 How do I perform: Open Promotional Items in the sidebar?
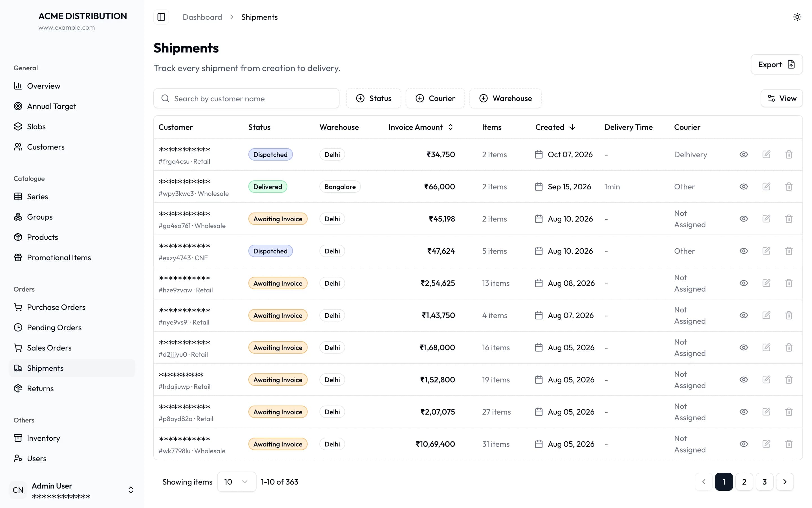coord(72,258)
